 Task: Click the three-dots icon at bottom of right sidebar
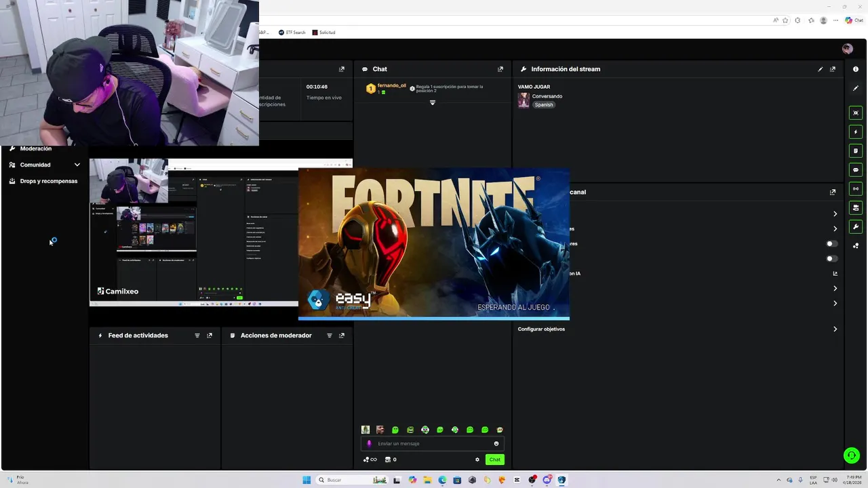[x=856, y=246]
